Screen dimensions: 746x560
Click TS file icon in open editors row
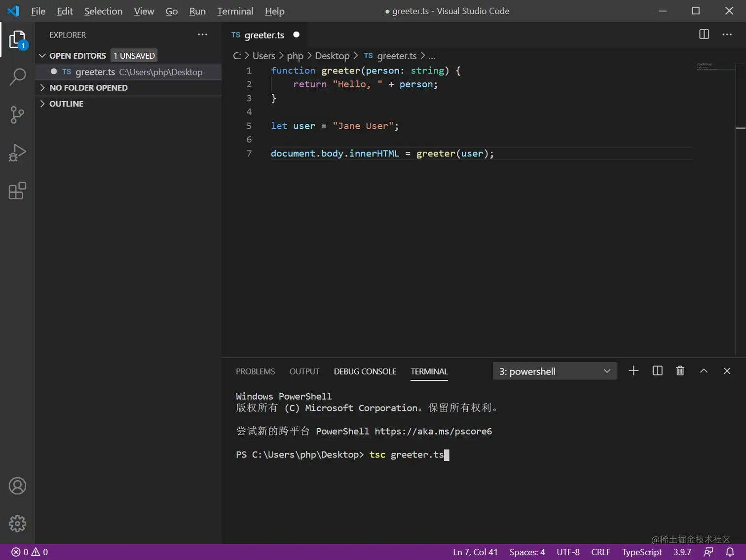(67, 72)
